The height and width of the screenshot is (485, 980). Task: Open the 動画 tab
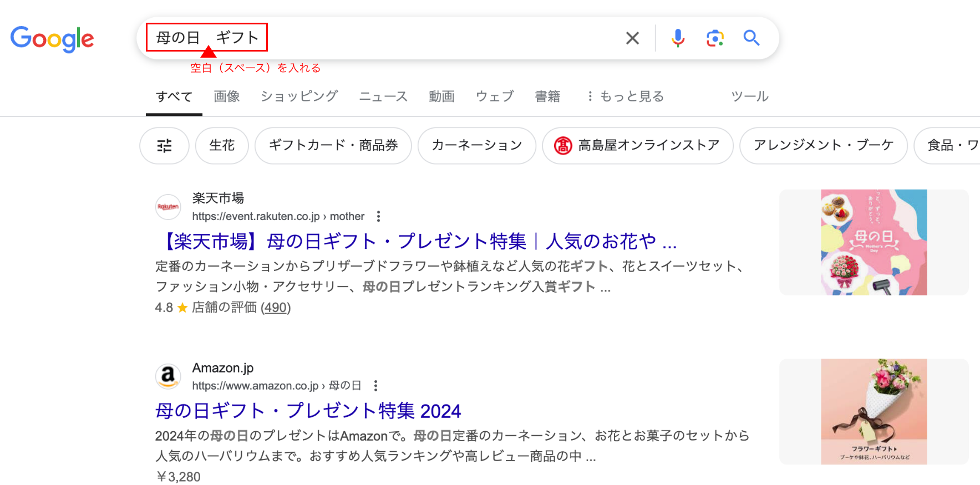pyautogui.click(x=441, y=96)
